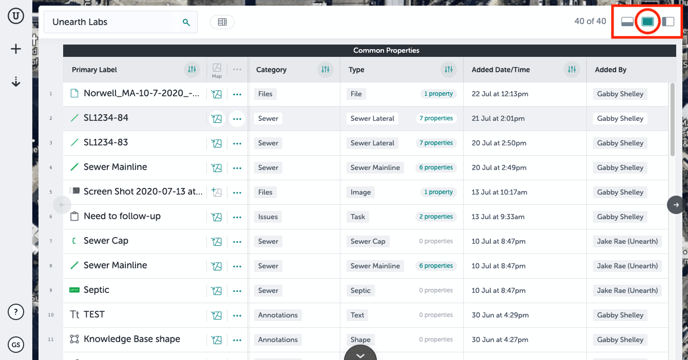Expand 1 property badge for Image type

(438, 192)
